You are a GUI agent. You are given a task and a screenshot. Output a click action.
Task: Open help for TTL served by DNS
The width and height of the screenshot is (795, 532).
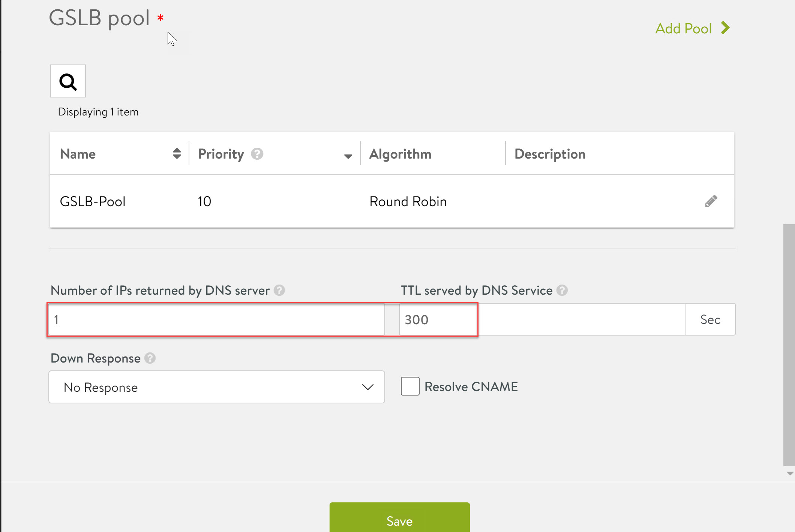pyautogui.click(x=562, y=290)
